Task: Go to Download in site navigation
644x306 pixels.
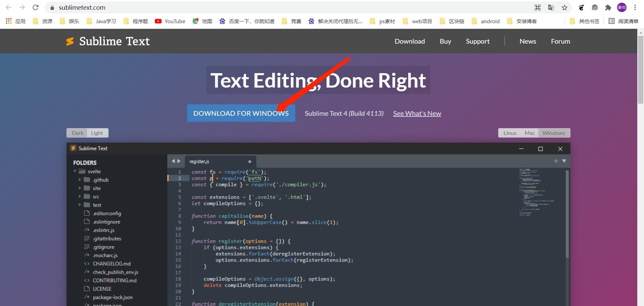Action: pyautogui.click(x=410, y=41)
